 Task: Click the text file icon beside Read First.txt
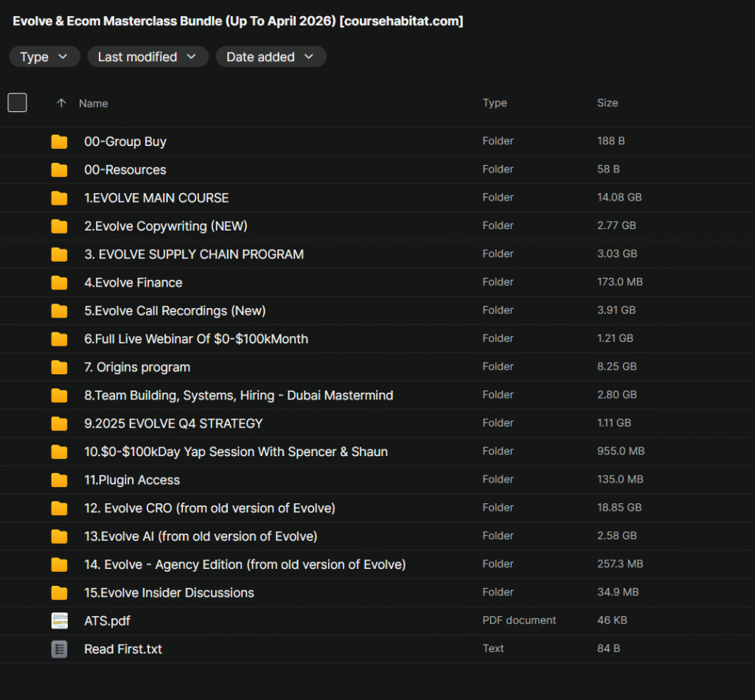pyautogui.click(x=59, y=649)
